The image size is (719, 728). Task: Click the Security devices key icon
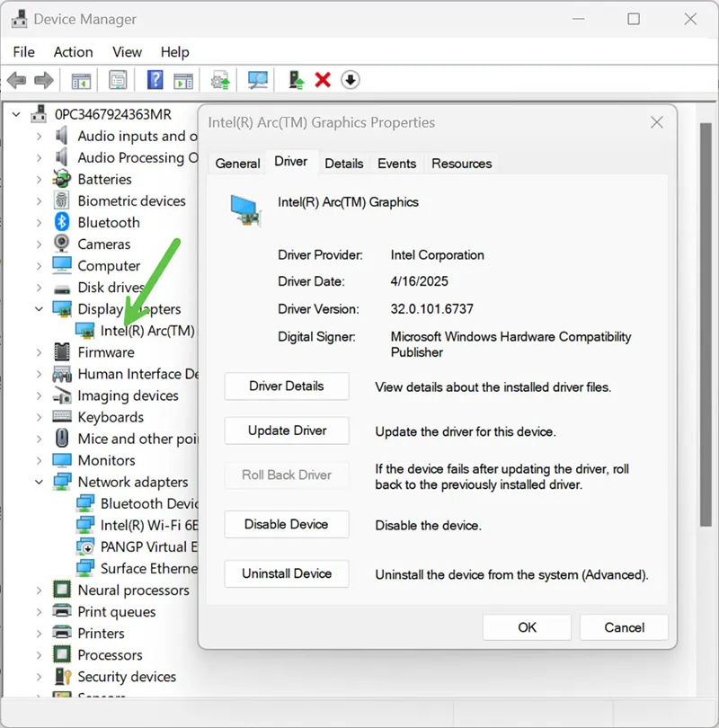[63, 677]
